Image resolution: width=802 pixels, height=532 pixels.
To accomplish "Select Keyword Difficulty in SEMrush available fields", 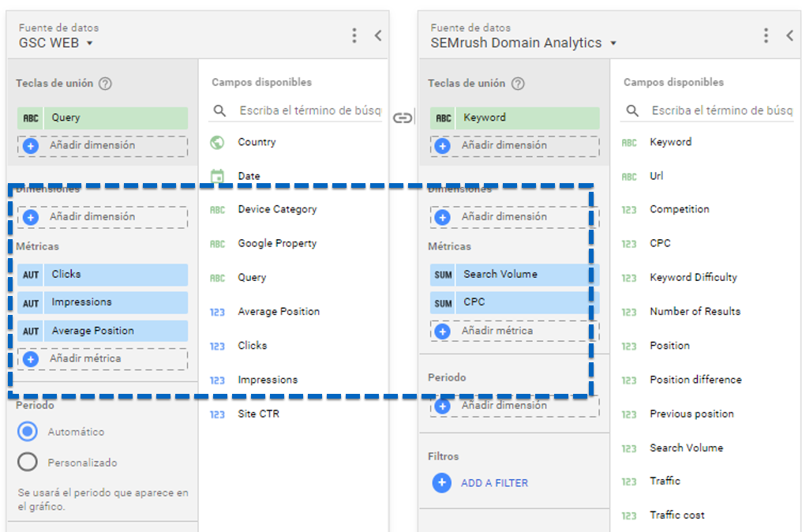I will point(693,278).
